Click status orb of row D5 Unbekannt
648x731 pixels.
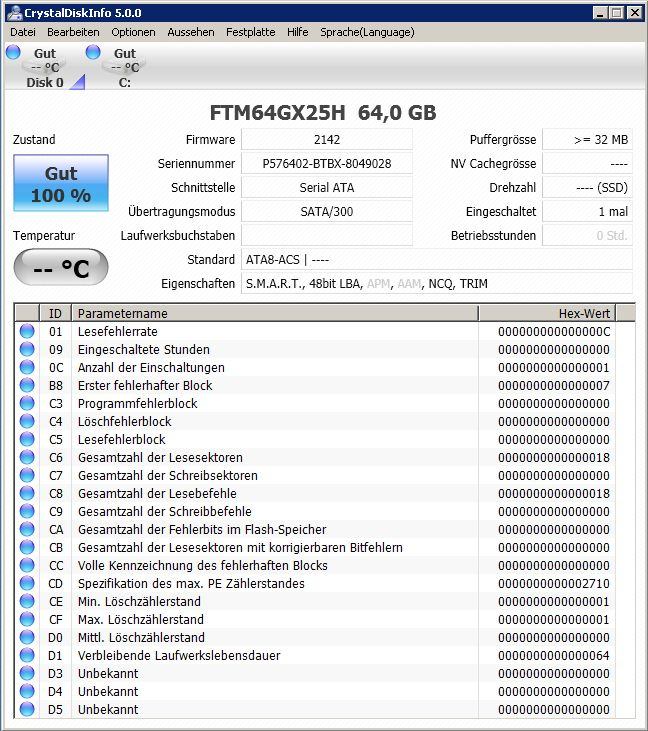click(x=27, y=709)
